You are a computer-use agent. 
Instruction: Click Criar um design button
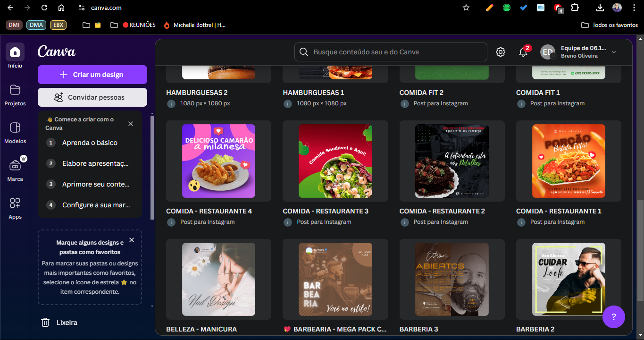click(92, 75)
